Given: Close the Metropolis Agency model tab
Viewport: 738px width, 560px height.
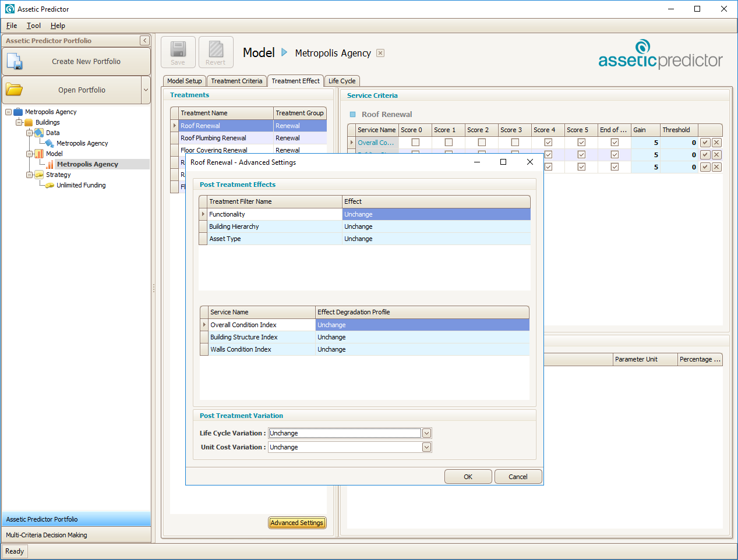Looking at the screenshot, I should (x=380, y=53).
